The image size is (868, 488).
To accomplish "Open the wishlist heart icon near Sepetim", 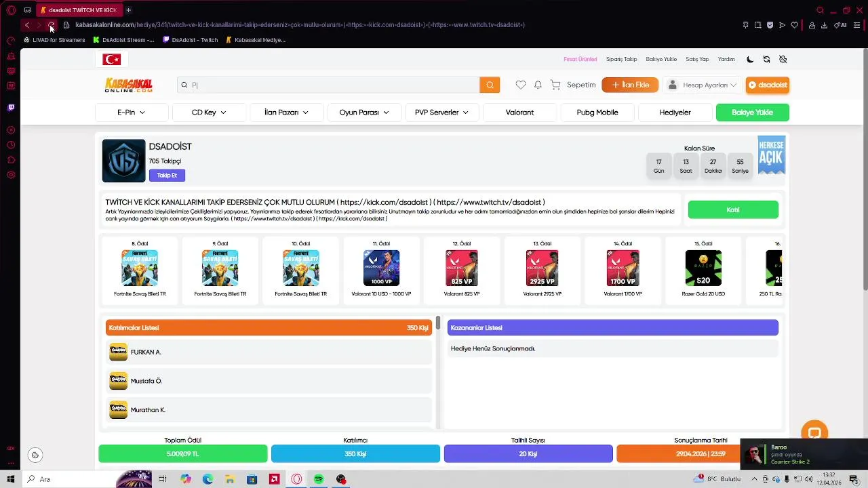I will [520, 85].
